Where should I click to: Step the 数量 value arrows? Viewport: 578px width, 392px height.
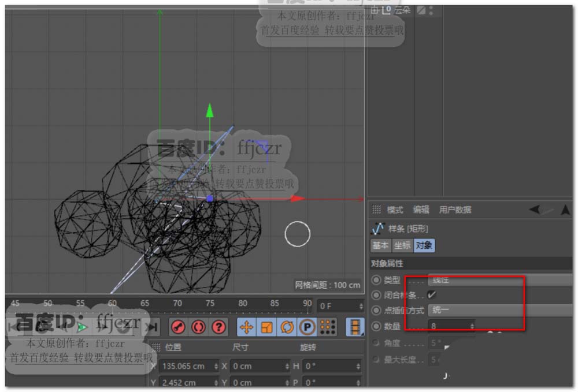tap(472, 326)
